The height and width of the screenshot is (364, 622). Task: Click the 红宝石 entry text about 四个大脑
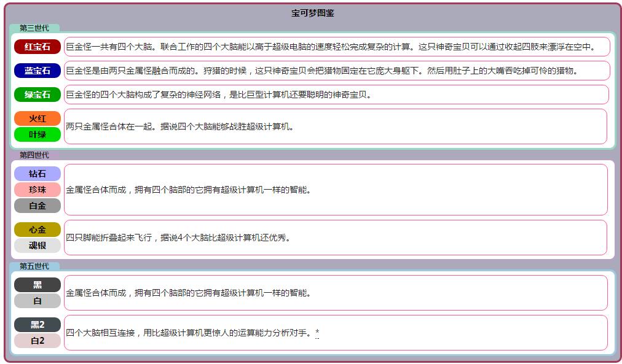(x=331, y=47)
